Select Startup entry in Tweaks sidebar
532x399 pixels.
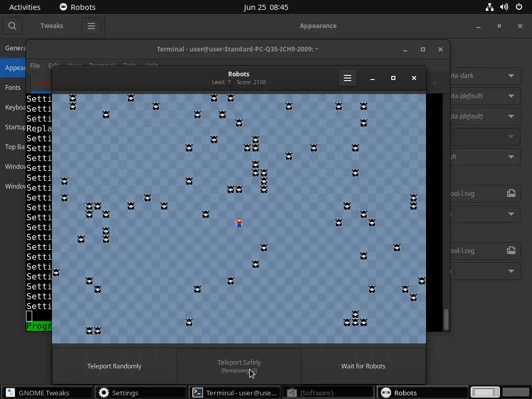pyautogui.click(x=13, y=127)
